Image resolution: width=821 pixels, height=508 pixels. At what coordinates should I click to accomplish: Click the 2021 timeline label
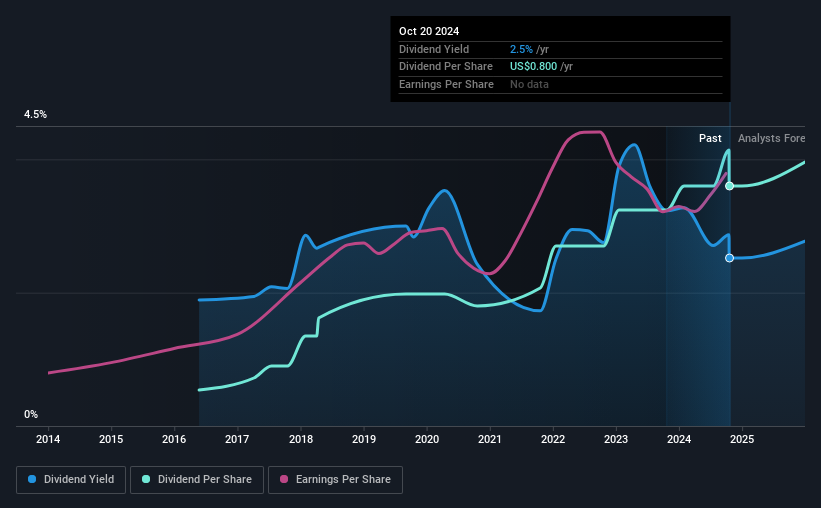(490, 439)
